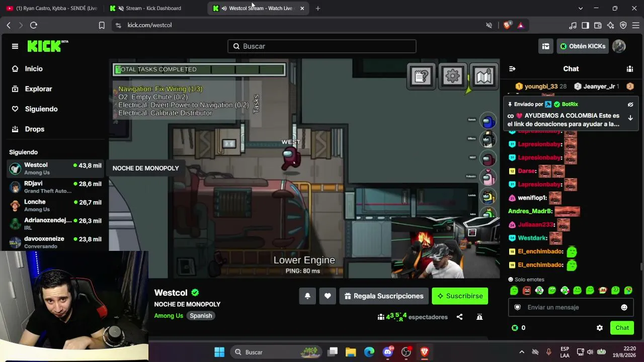Open youngbi_33 in the top gifters bar
This screenshot has height=362, width=644.
[x=541, y=86]
